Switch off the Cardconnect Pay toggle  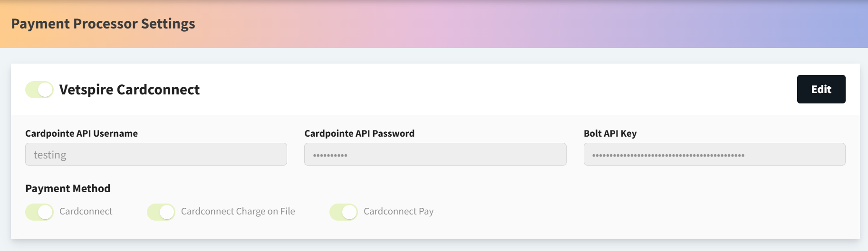[x=344, y=212]
